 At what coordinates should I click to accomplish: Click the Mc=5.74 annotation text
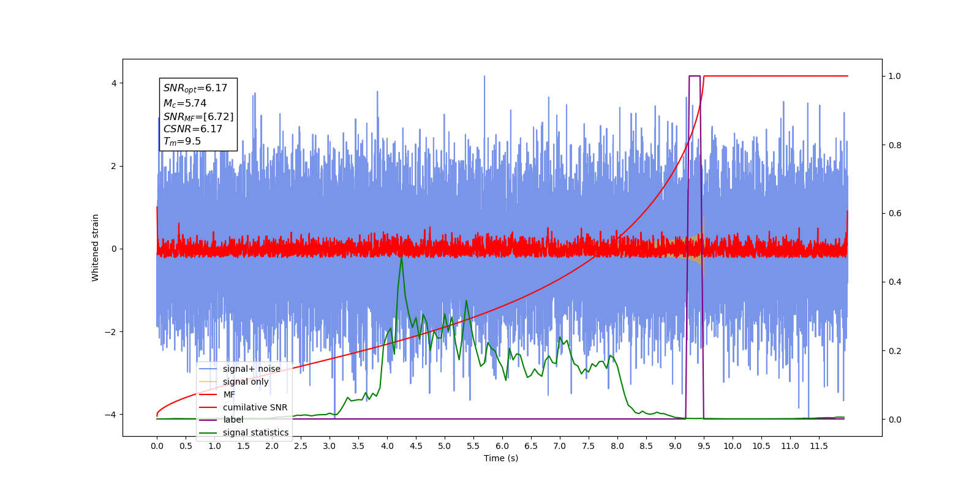pyautogui.click(x=185, y=104)
